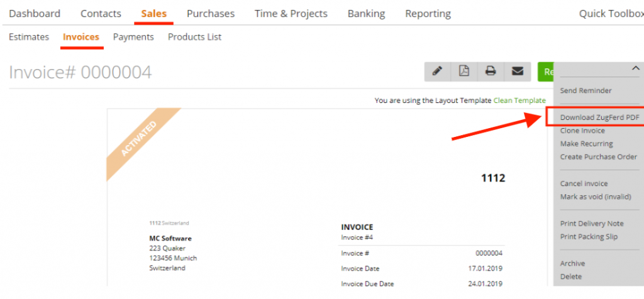Go to Time & Projects
The width and height of the screenshot is (644, 299).
(291, 13)
